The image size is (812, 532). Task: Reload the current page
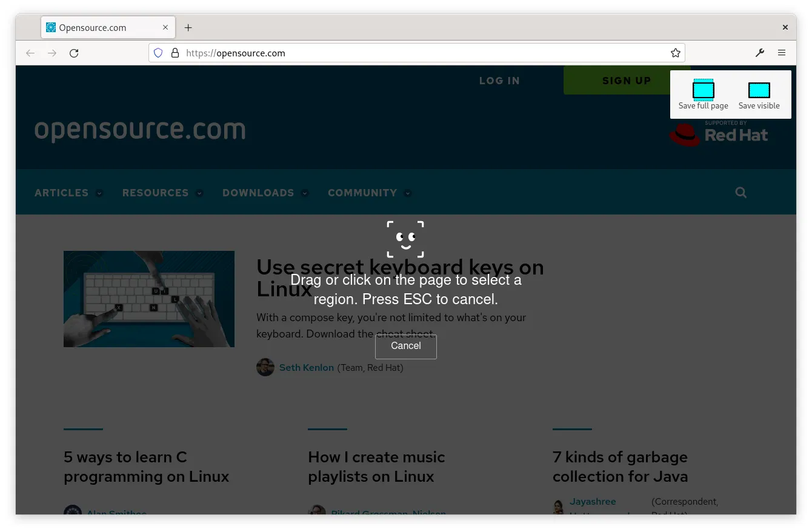click(74, 53)
